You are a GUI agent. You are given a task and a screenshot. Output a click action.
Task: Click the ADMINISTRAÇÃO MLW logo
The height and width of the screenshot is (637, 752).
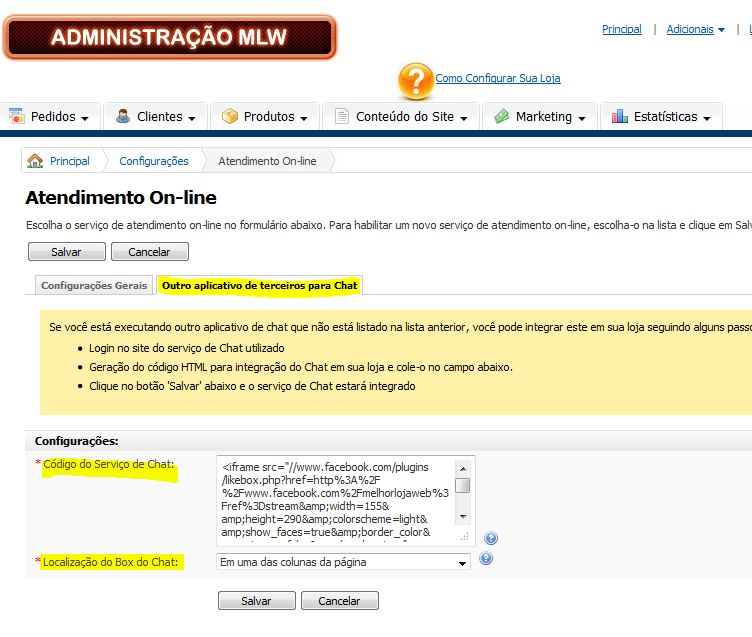click(169, 38)
